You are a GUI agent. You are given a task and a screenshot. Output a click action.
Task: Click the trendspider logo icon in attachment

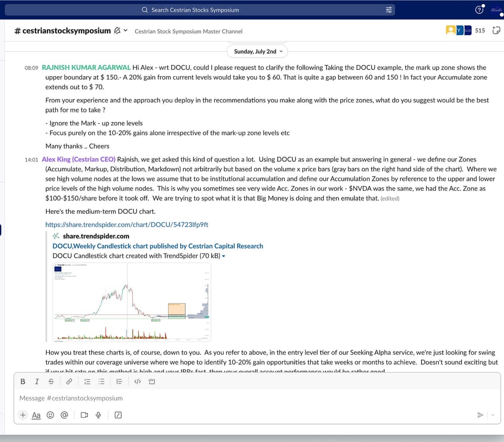(56, 236)
